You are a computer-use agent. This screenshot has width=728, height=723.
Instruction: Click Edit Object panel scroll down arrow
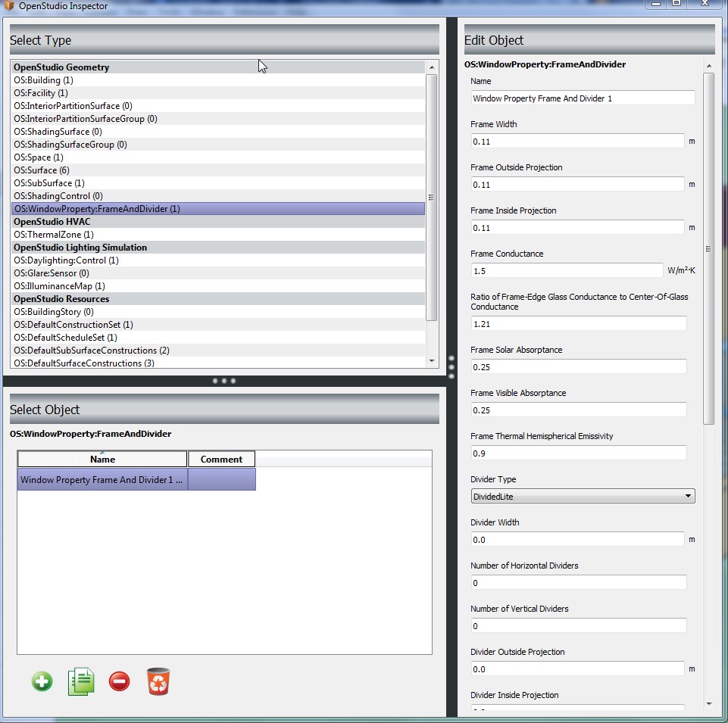709,703
